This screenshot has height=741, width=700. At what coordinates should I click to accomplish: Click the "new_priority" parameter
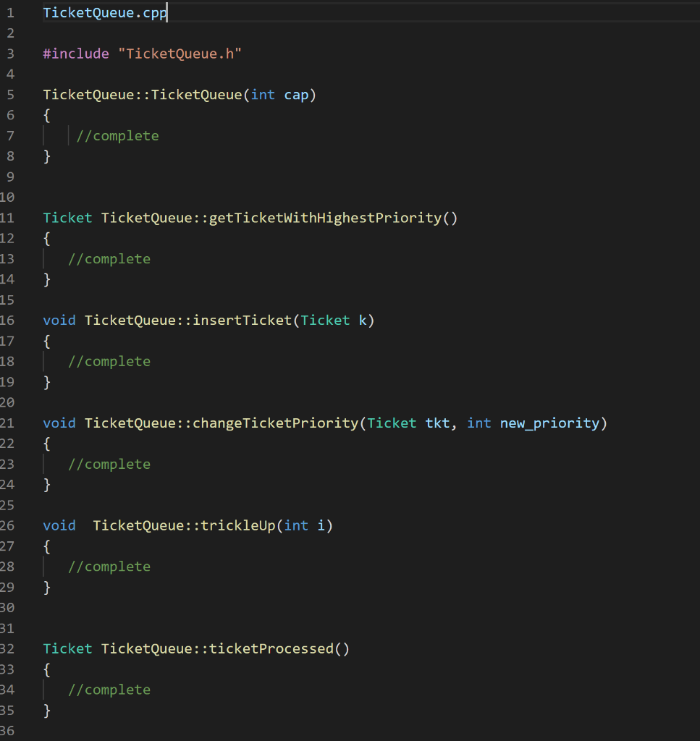point(549,423)
